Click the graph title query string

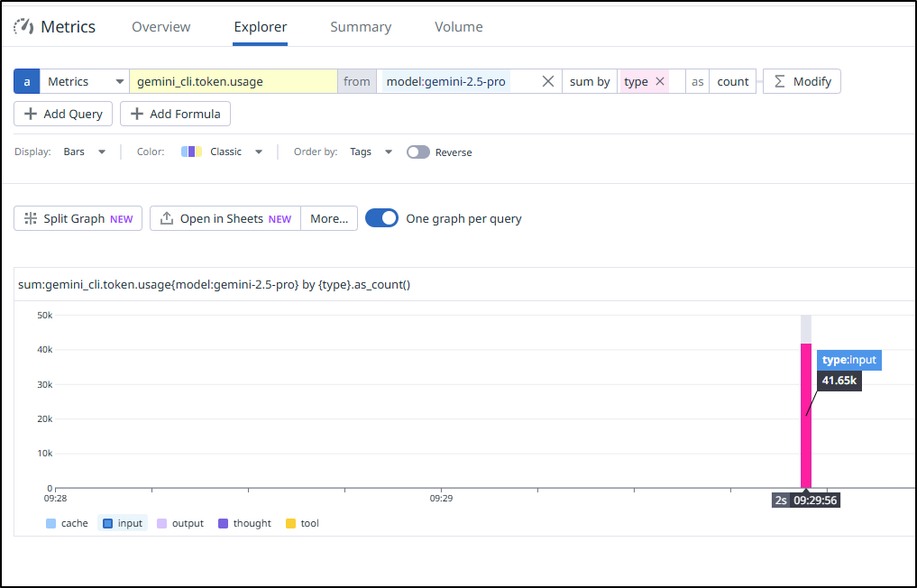click(214, 285)
